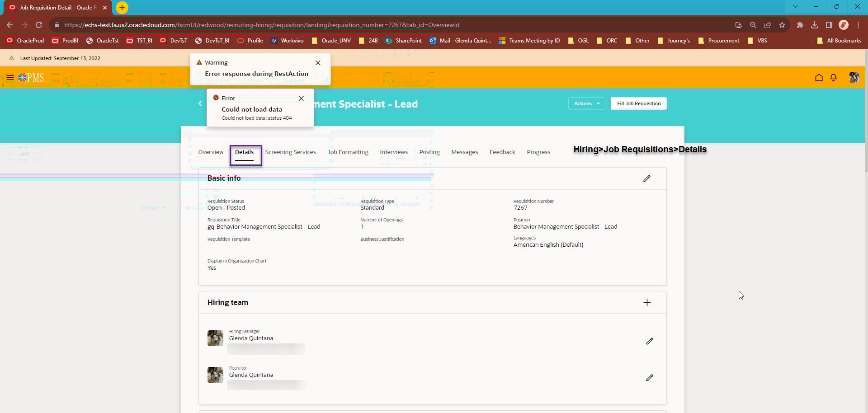Collapse the header using the back chevron

[200, 103]
